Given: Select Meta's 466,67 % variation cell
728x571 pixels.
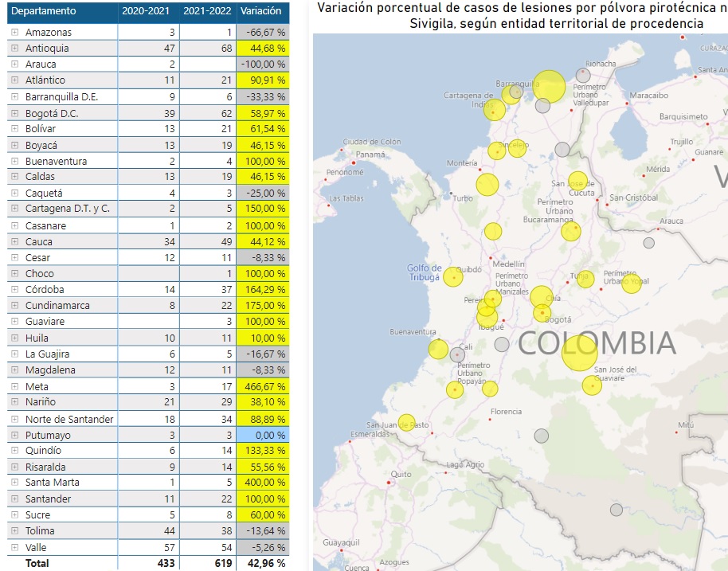Looking at the screenshot, I should point(262,386).
